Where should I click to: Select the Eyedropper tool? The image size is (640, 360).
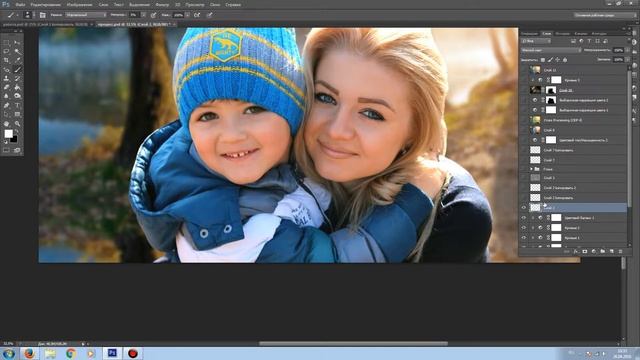tap(17, 60)
